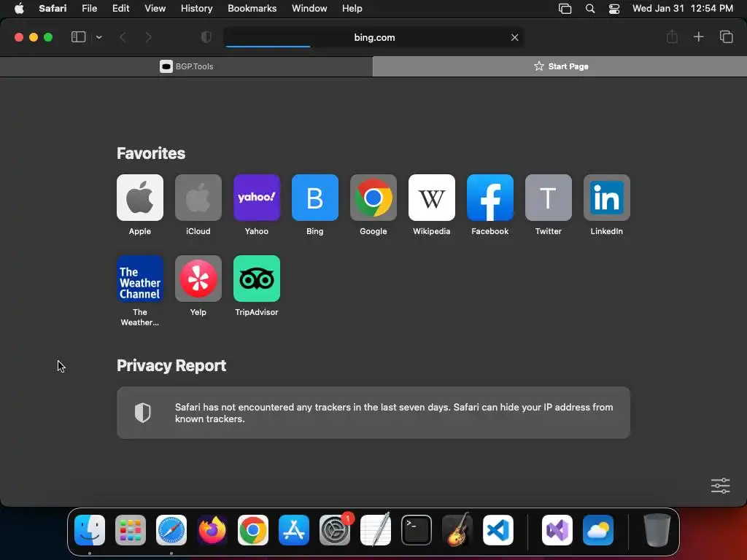Open GarageBand from the Dock

click(x=457, y=530)
